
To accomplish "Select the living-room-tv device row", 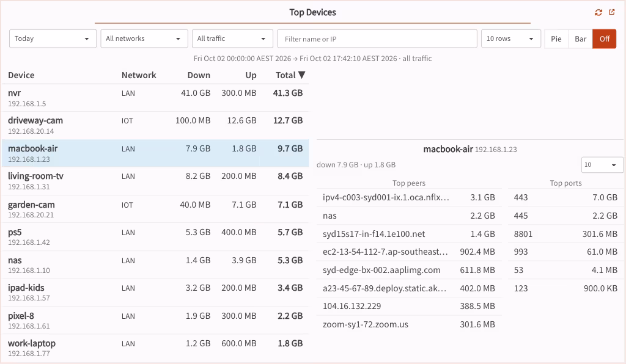I will click(155, 181).
